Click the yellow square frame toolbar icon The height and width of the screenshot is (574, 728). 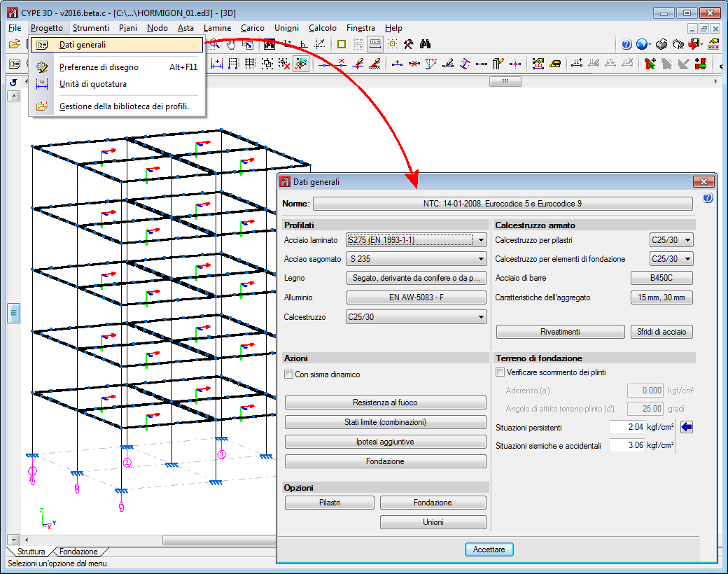tap(342, 44)
